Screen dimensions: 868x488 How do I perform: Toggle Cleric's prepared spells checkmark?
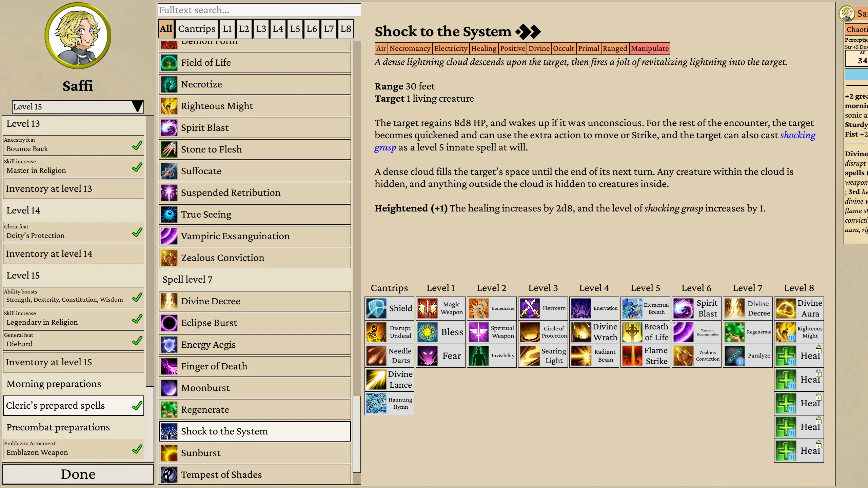137,406
